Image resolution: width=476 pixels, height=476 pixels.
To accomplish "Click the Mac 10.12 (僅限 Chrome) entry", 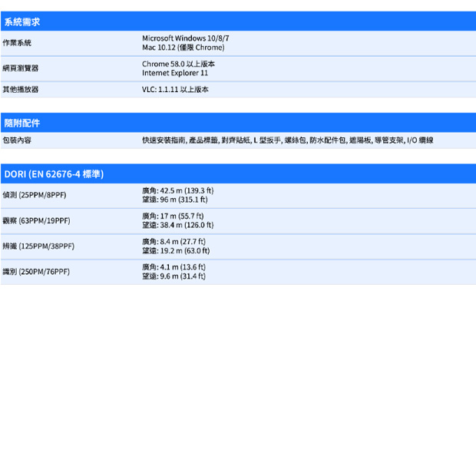I will [x=183, y=48].
